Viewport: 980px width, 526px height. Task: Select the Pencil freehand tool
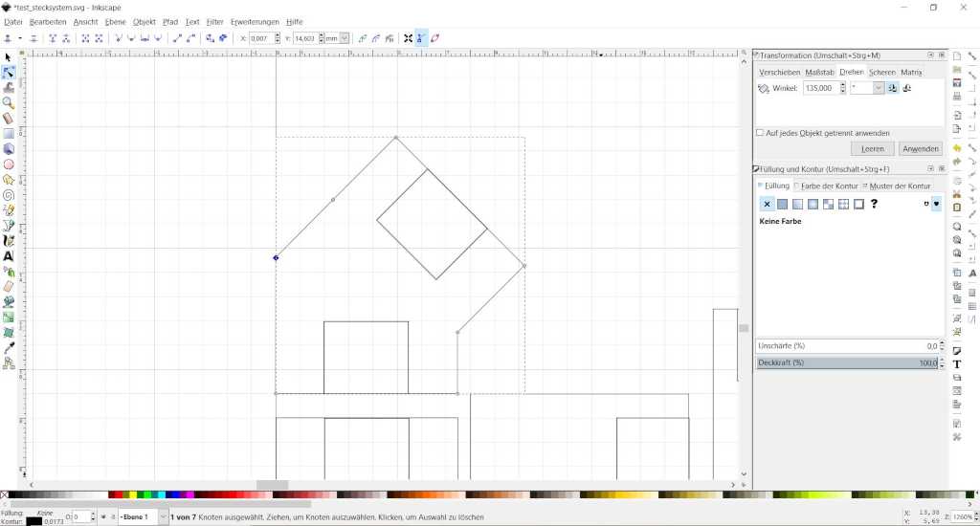tap(8, 209)
